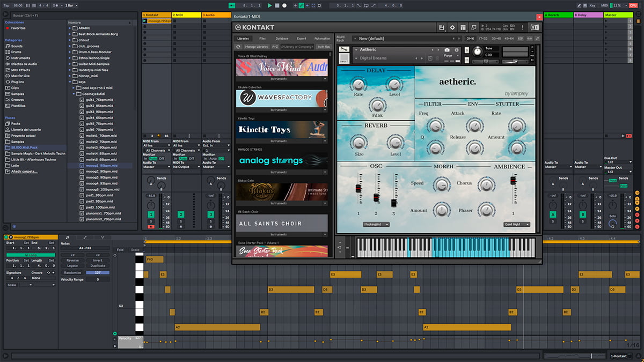Screen dimensions: 644x362
Task: Activate track 1 Kontakt green activator
Action: click(x=151, y=215)
